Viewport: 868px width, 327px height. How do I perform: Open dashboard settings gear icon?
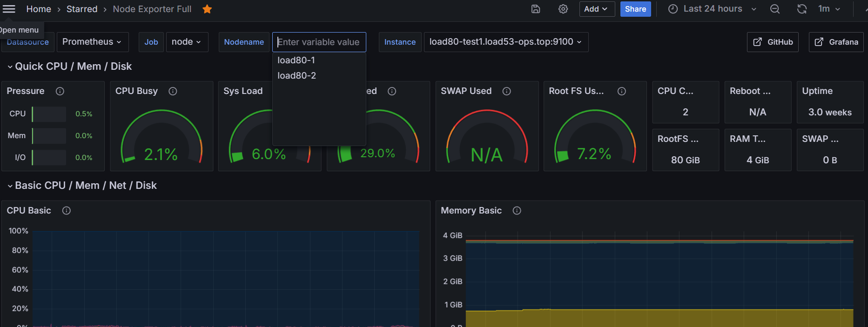(x=563, y=9)
